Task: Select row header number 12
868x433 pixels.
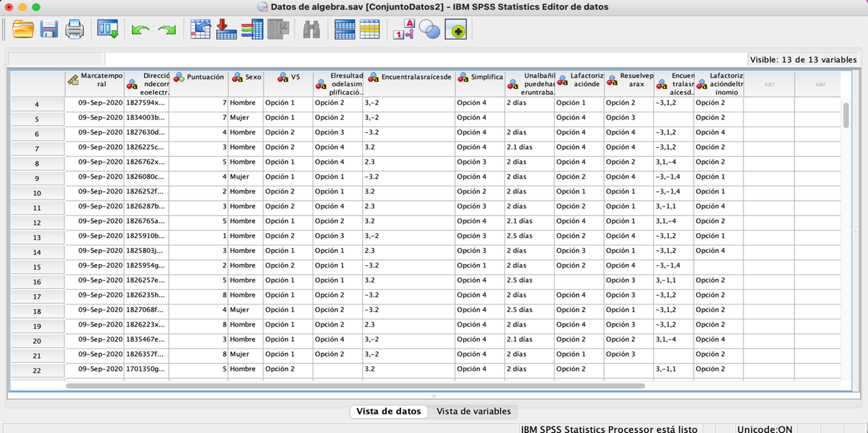Action: 37,223
